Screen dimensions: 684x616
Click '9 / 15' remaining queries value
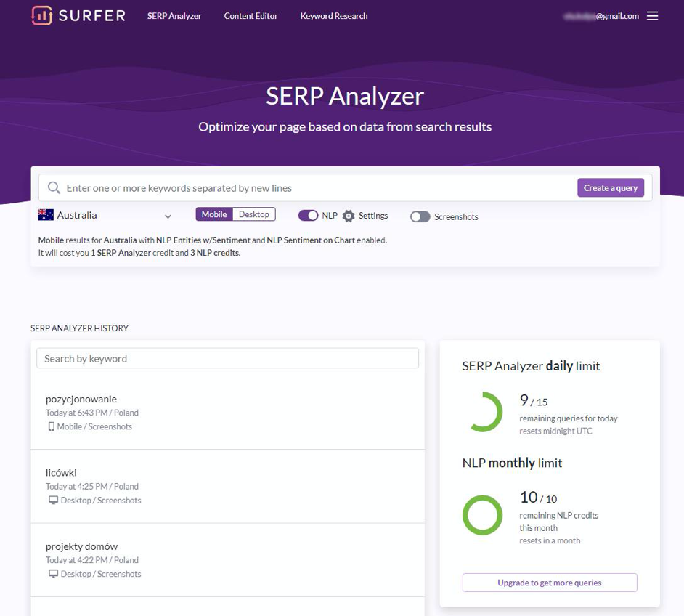point(534,400)
